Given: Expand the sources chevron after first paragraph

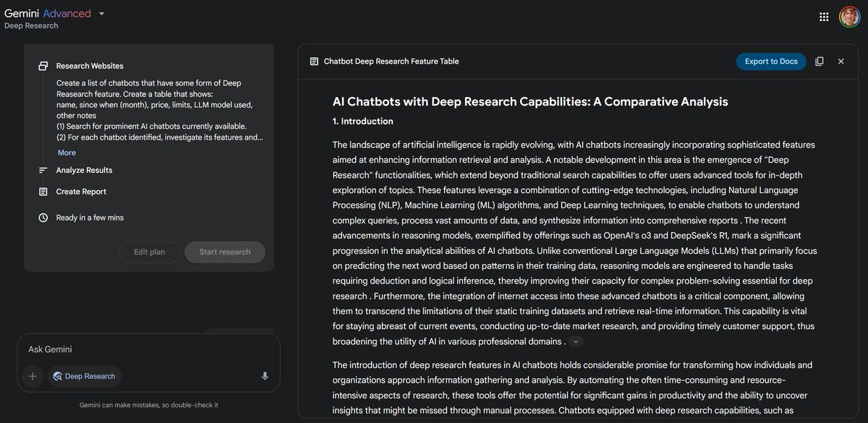Looking at the screenshot, I should pos(576,342).
